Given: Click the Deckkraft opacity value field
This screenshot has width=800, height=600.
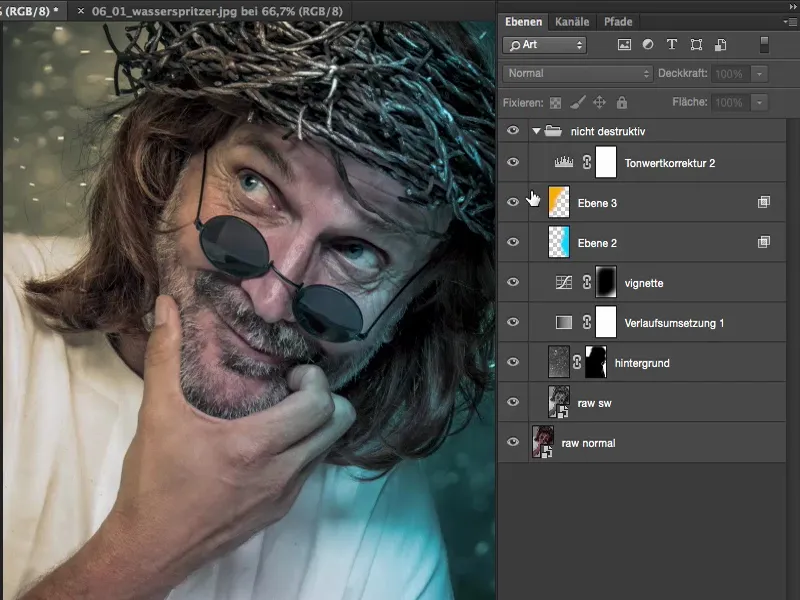Looking at the screenshot, I should (731, 74).
